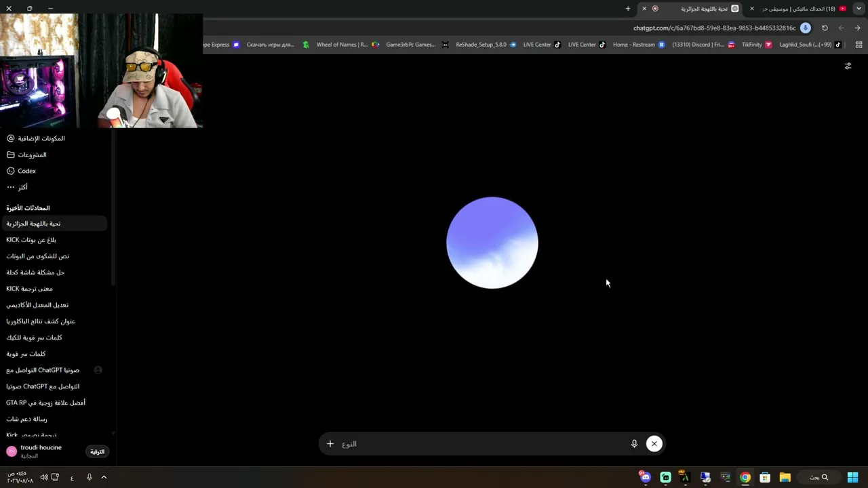Open chat أفضل علاقة زوجية في GTA RP
The width and height of the screenshot is (868, 488).
(x=54, y=403)
